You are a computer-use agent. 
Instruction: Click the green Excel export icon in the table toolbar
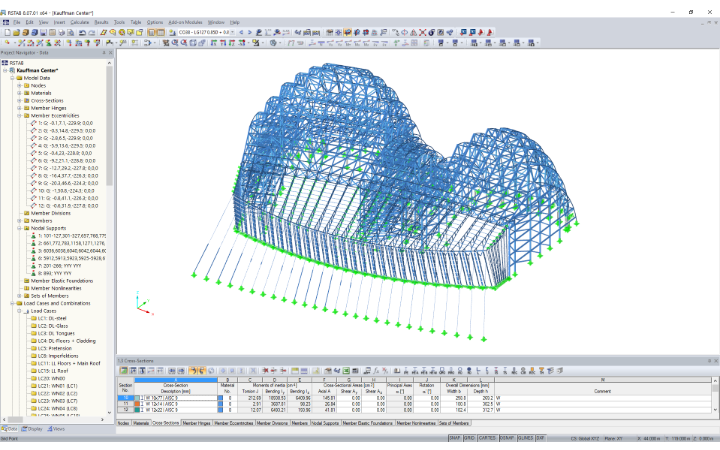click(345, 371)
